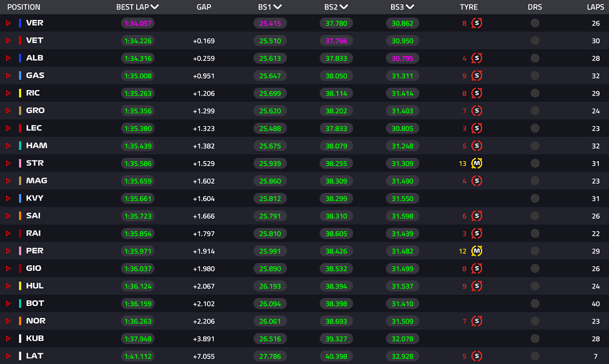This screenshot has height=364, width=609.
Task: Click the soft tyre icon in RIC row
Action: click(477, 93)
